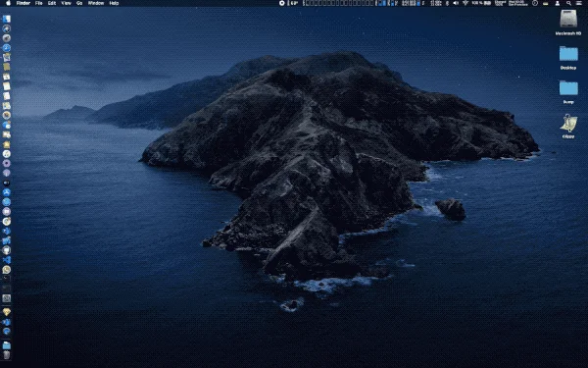Select the Macintosh HD drive icon
Image resolution: width=588 pixels, height=368 pixels.
coord(568,19)
